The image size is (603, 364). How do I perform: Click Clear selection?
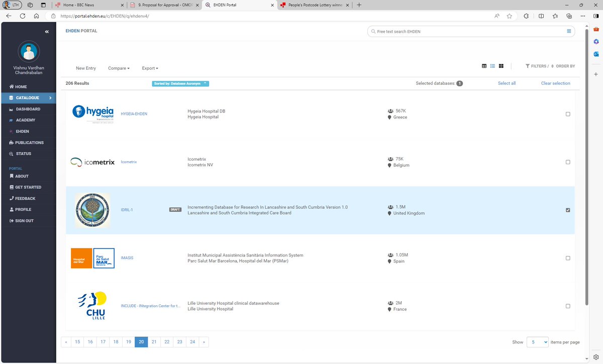tap(555, 83)
